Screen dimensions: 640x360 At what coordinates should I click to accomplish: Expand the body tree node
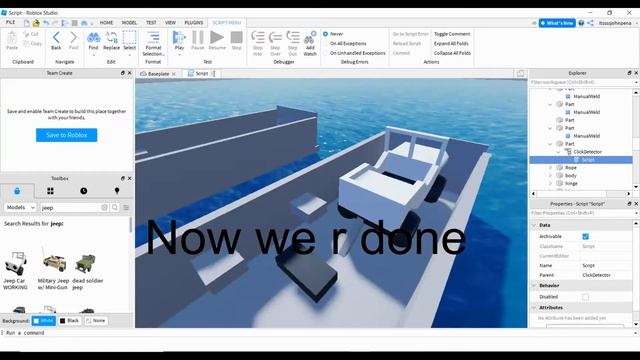point(550,176)
